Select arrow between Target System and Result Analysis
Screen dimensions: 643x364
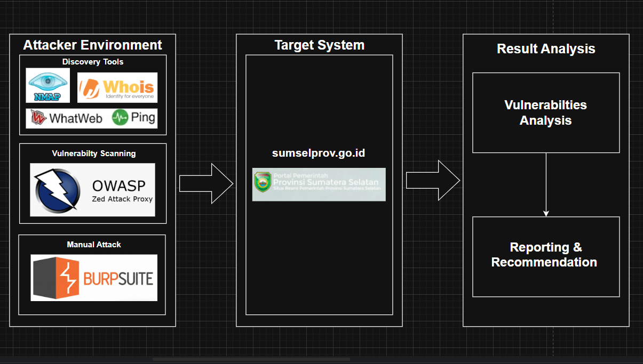coord(433,181)
